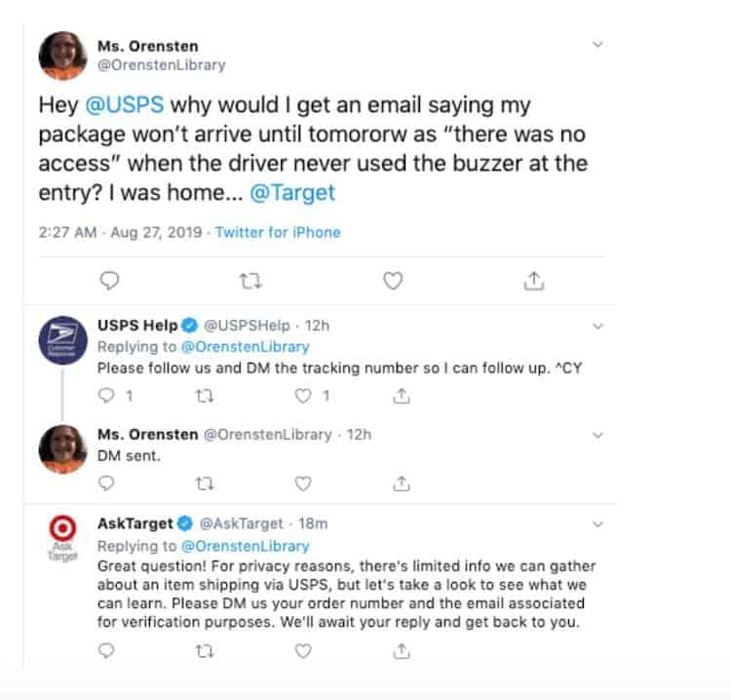Viewport: 731px width, 700px height.
Task: Reply to Ms. Orensten's main tweet
Action: (110, 281)
